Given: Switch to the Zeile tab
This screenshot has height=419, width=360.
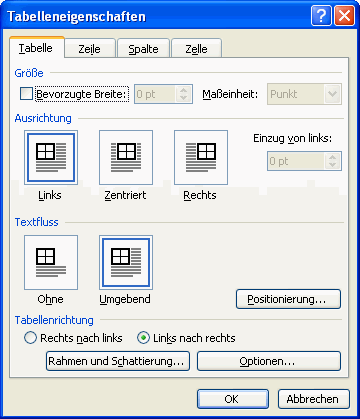Looking at the screenshot, I should point(89,49).
